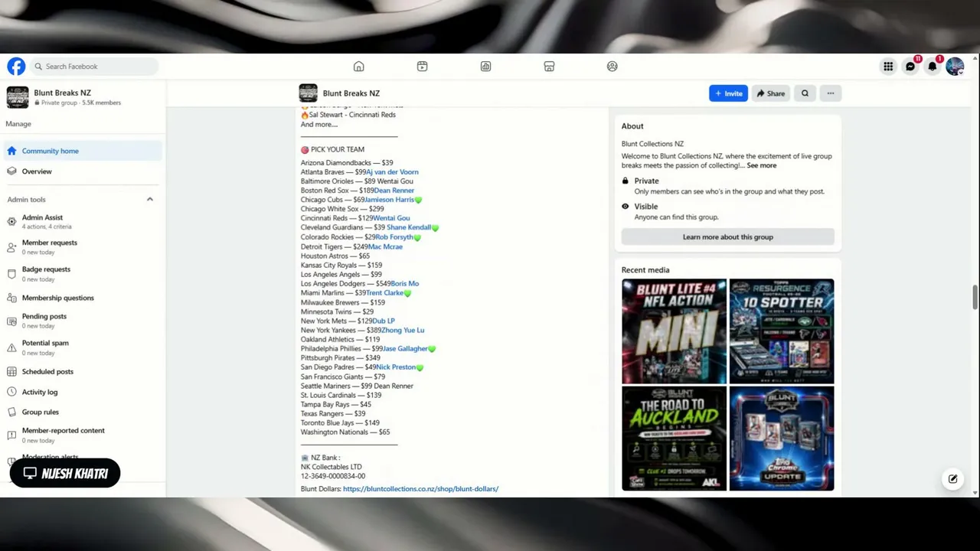The width and height of the screenshot is (980, 551).
Task: Click the page vertical scrollbar thumb
Action: [975, 298]
